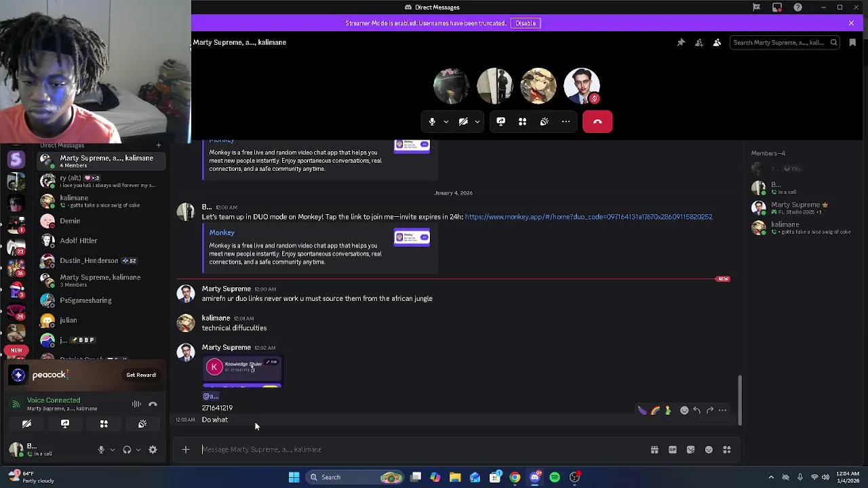Open pinned messages in the chat header
The width and height of the screenshot is (868, 488).
point(681,42)
